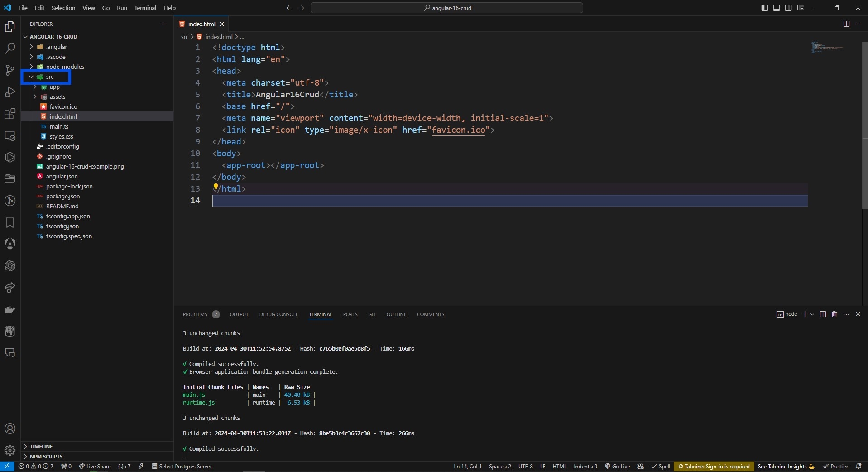Click the New Terminal plus icon
This screenshot has width=868, height=472.
(x=805, y=314)
